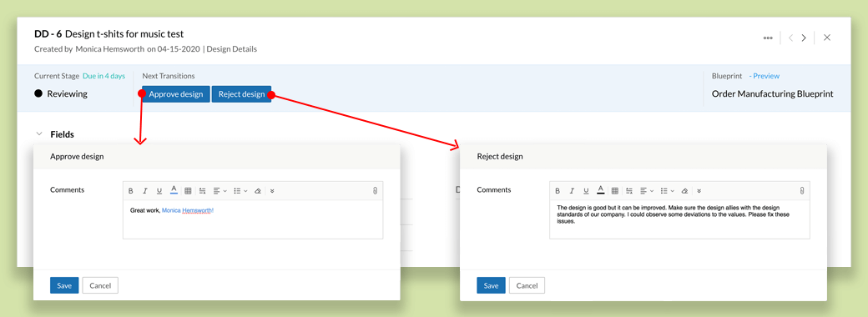Image resolution: width=868 pixels, height=317 pixels.
Task: Click the 'Due in 4 days' text
Action: [103, 76]
